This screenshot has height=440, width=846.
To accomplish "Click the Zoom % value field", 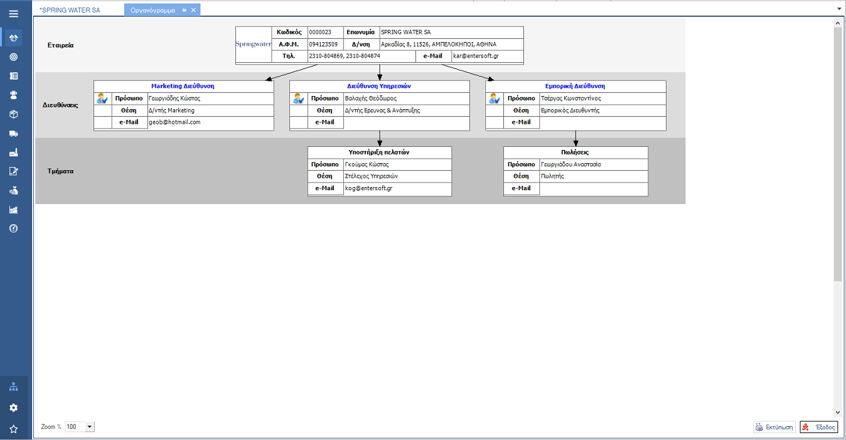I will tap(76, 427).
